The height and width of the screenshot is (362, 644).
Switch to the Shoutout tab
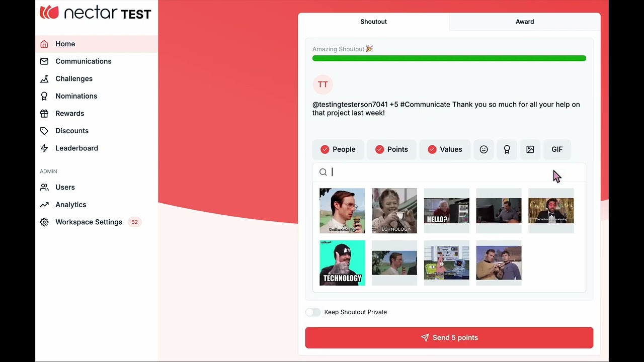click(373, 22)
